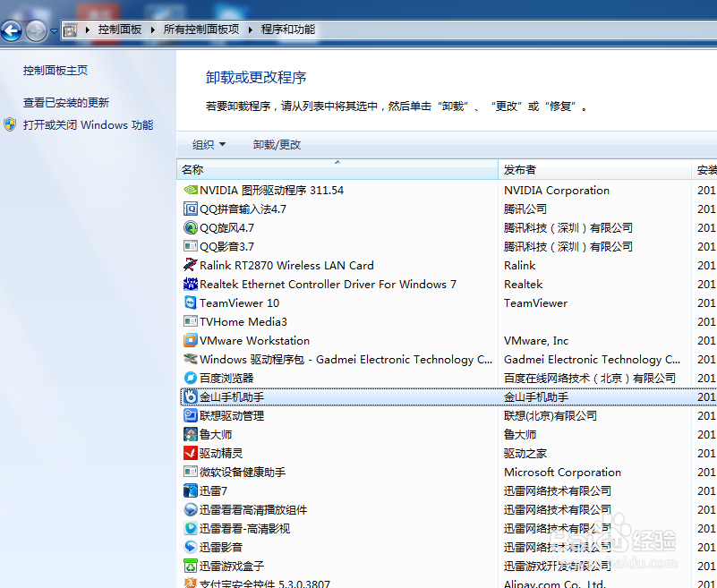Click the Forward navigation arrow button
This screenshot has height=588, width=717.
tap(36, 31)
